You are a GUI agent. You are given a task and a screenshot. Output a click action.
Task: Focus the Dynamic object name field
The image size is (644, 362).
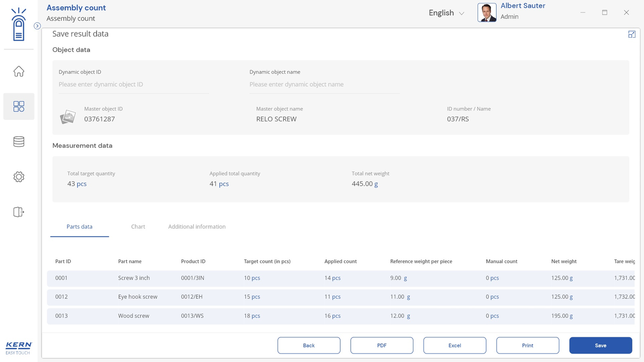(x=325, y=84)
